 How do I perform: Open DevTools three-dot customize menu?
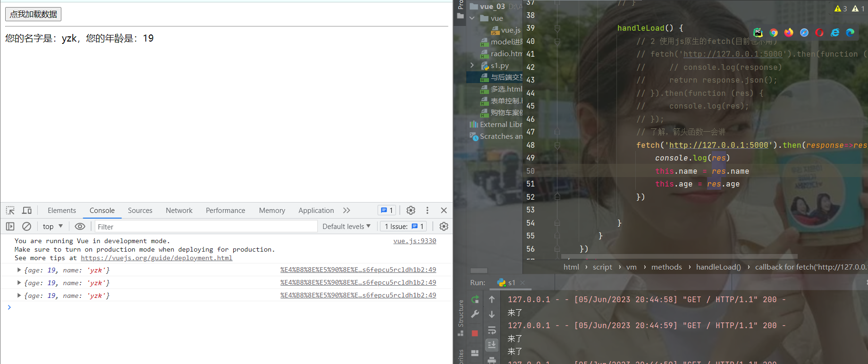[x=427, y=211]
